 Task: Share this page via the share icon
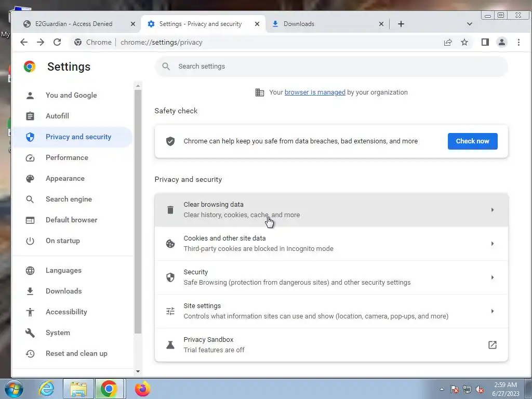pos(448,42)
